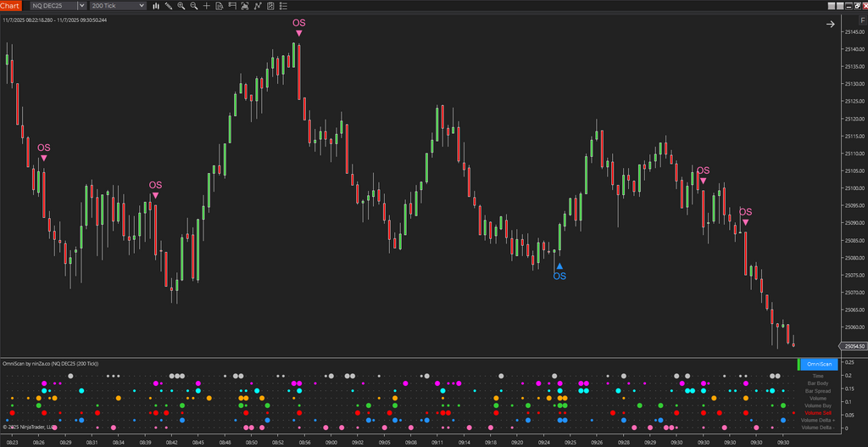Select the zoom out magnifier

point(194,6)
